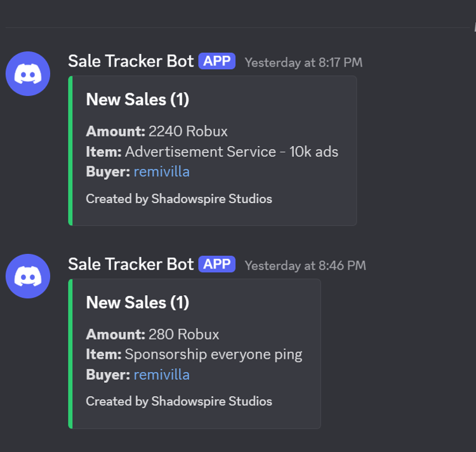Click the "Yesterday at 8:17 PM" timestamp
The height and width of the screenshot is (452, 476).
click(303, 62)
